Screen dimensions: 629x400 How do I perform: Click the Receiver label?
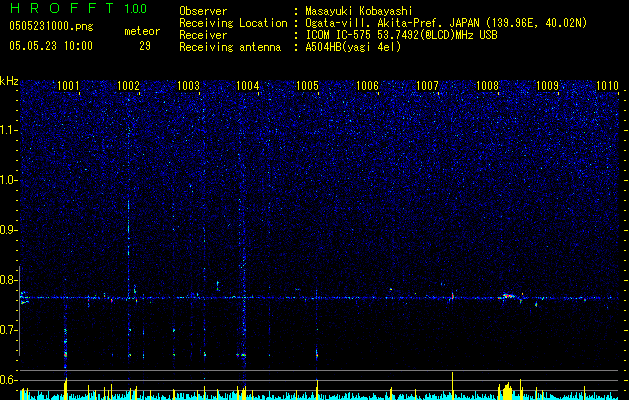point(203,35)
